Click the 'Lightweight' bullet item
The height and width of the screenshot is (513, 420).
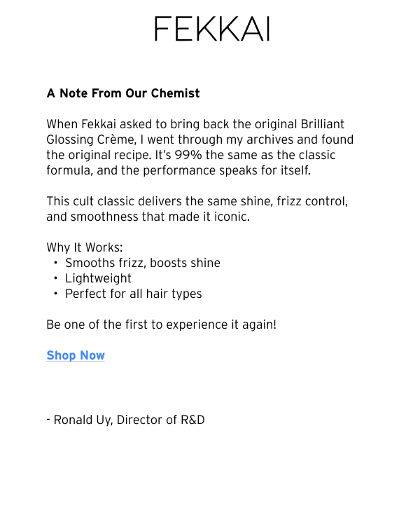pyautogui.click(x=98, y=278)
